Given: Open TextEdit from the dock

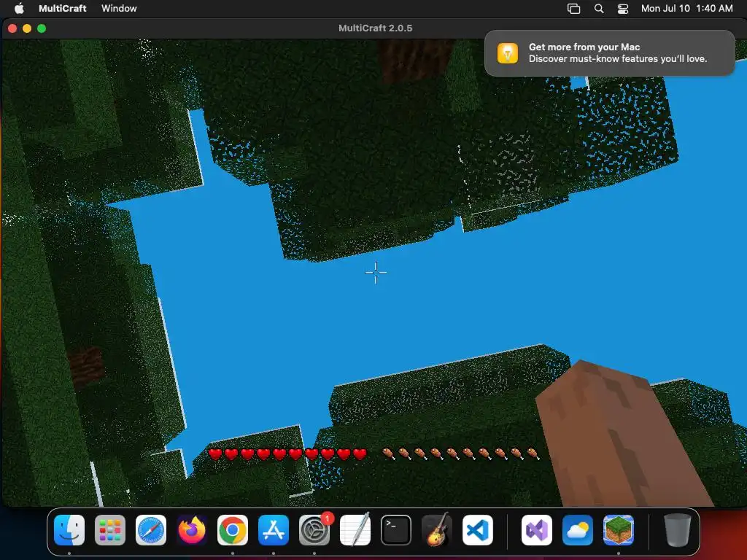Looking at the screenshot, I should [355, 530].
